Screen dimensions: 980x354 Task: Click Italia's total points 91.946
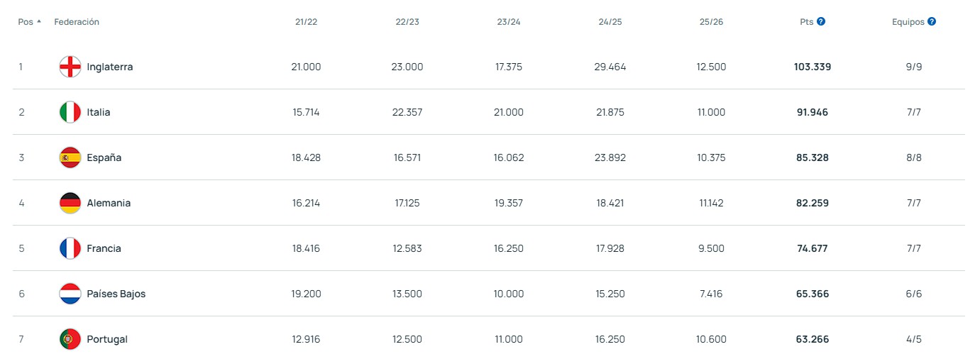pos(812,112)
